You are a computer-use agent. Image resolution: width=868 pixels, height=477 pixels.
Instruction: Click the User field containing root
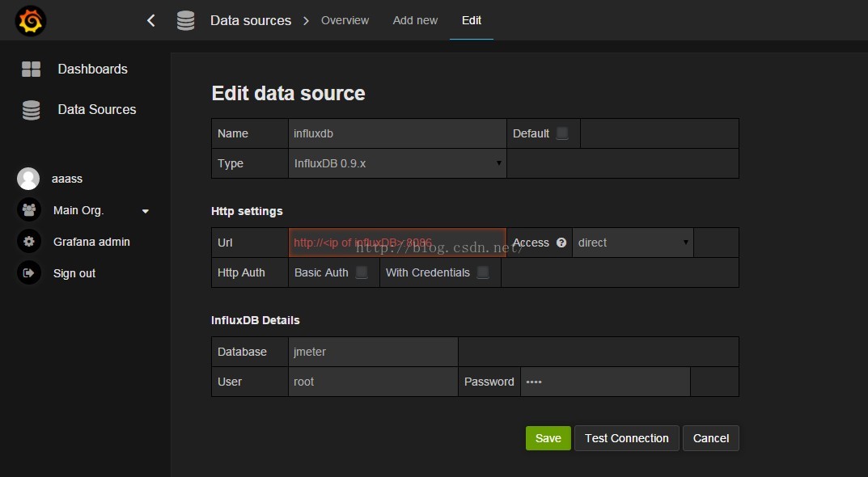pos(373,382)
